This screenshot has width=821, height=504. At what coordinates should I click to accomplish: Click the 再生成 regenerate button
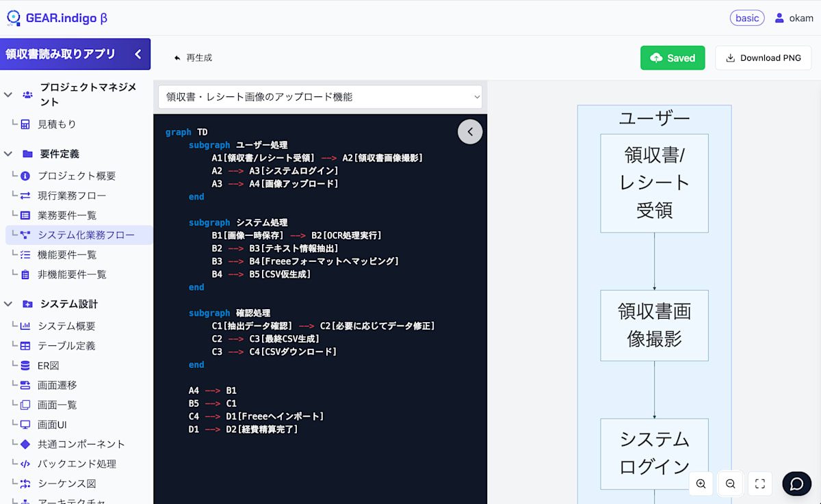point(191,57)
